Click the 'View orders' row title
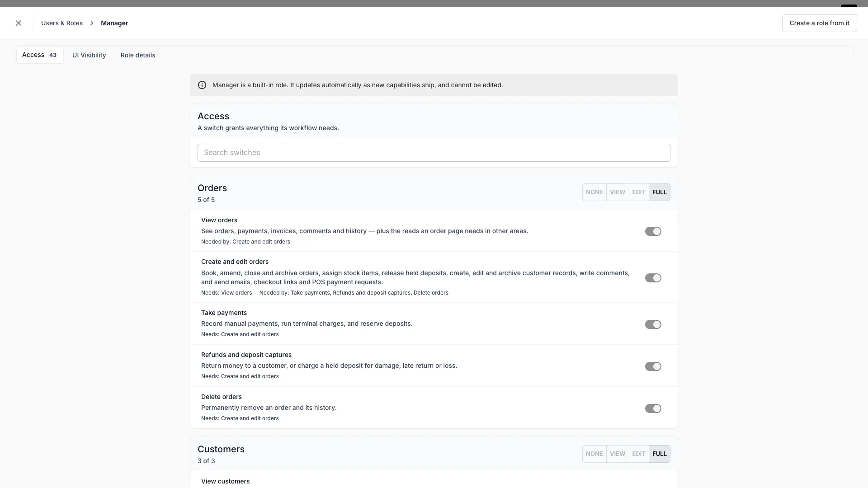868x488 pixels. (219, 220)
